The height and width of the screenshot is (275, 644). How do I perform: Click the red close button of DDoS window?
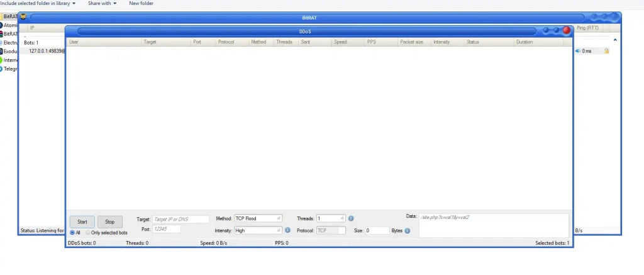[566, 30]
